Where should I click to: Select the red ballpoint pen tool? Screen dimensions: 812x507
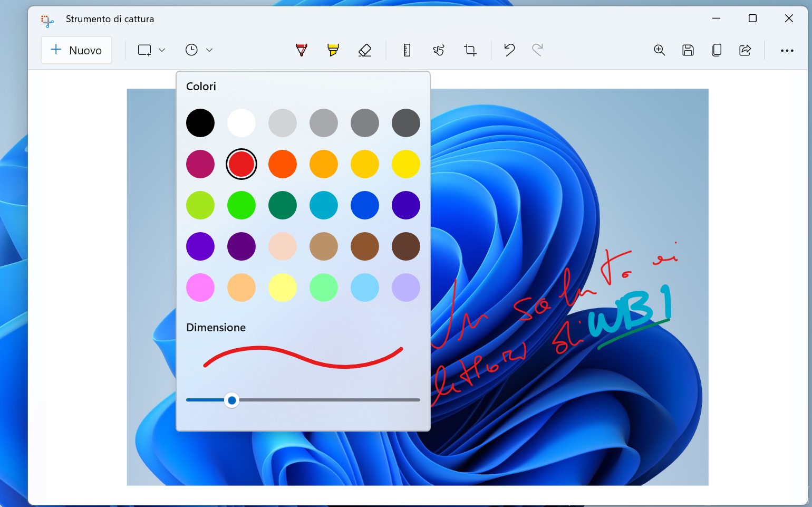(x=302, y=50)
